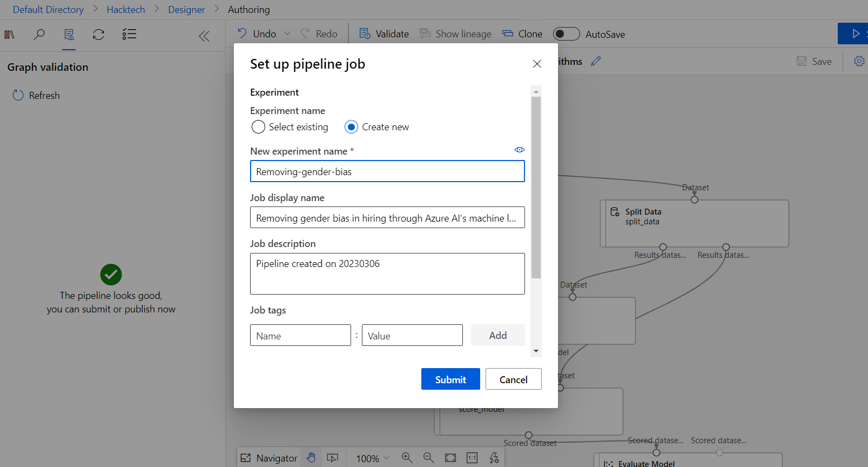Click the job tag Value field

[412, 335]
